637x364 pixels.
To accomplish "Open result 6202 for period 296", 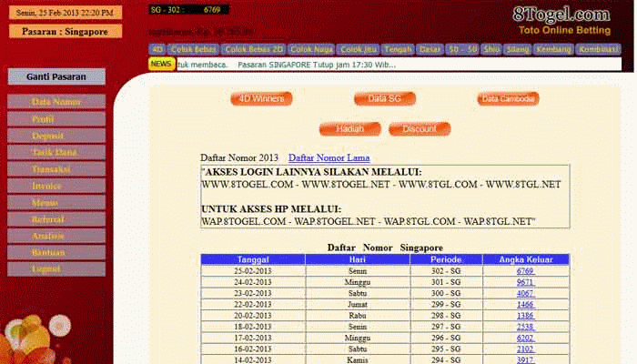I will pos(526,338).
